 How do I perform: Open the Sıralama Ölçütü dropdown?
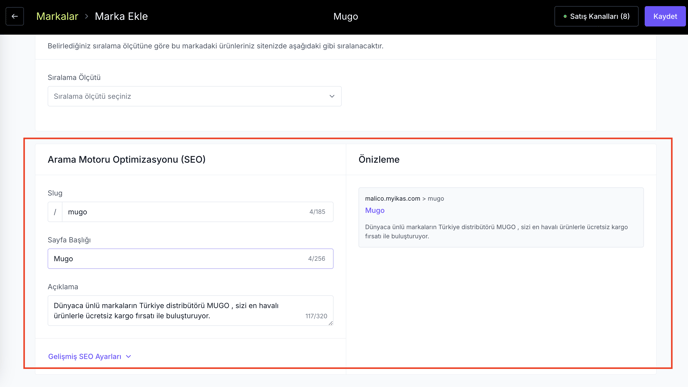194,96
